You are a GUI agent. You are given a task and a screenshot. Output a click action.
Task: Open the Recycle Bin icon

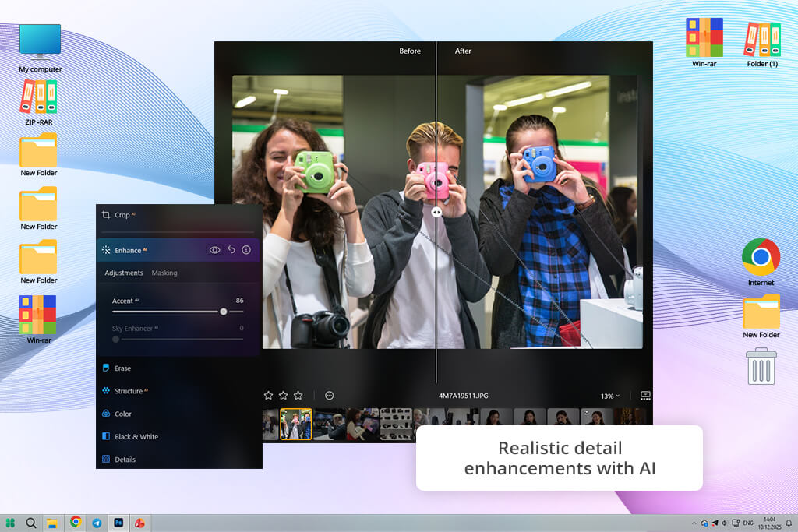[761, 365]
